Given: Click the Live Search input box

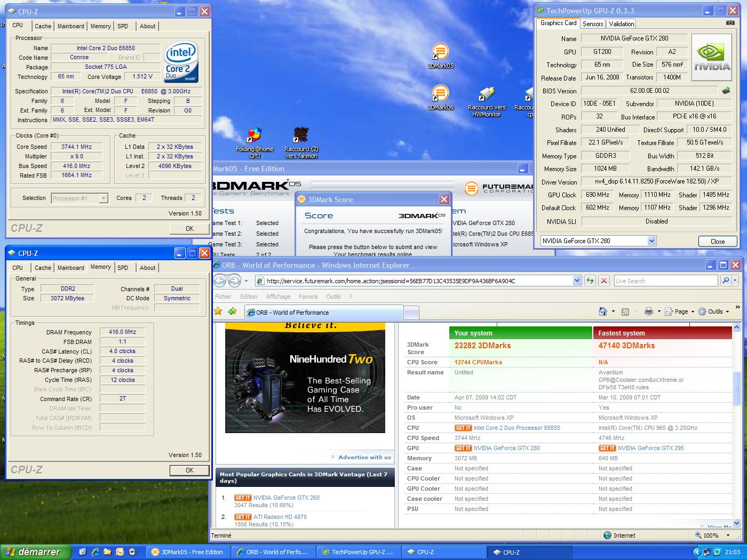Looking at the screenshot, I should coord(666,281).
